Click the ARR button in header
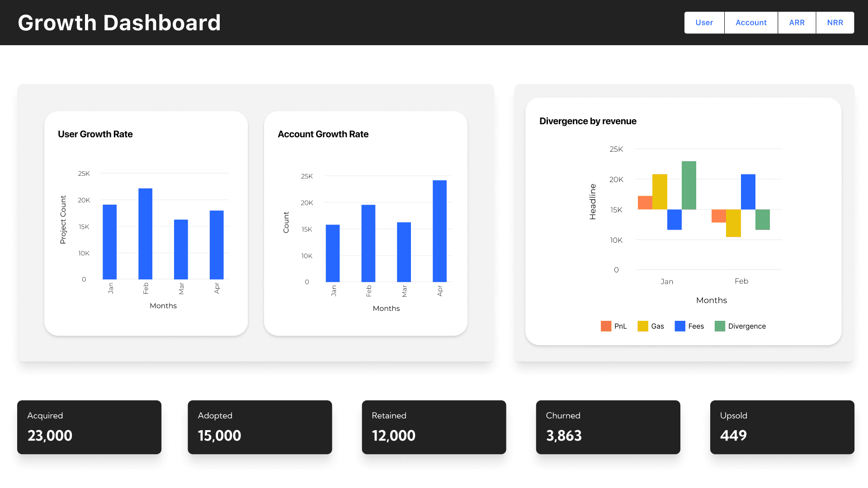This screenshot has width=868, height=488. coord(797,22)
